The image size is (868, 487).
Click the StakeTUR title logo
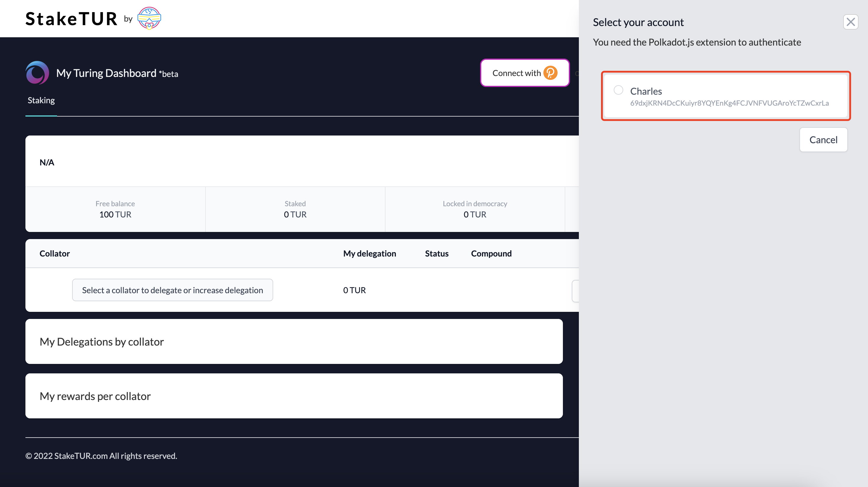[72, 19]
